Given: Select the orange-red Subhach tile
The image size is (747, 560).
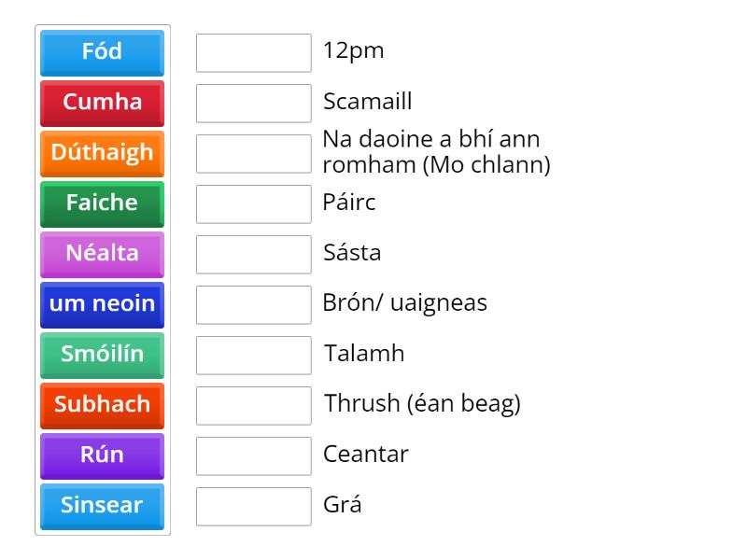Looking at the screenshot, I should tap(102, 405).
